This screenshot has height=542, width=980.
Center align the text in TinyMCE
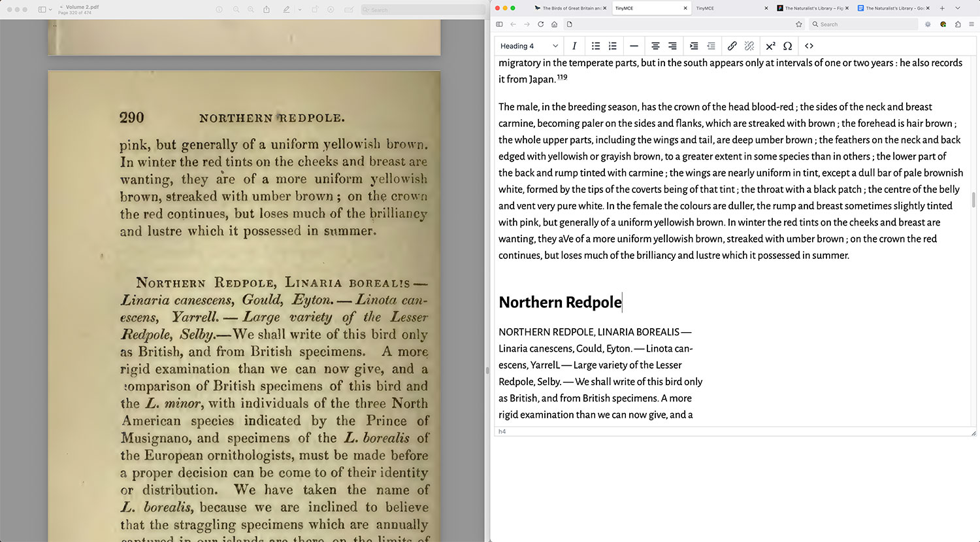(x=655, y=46)
